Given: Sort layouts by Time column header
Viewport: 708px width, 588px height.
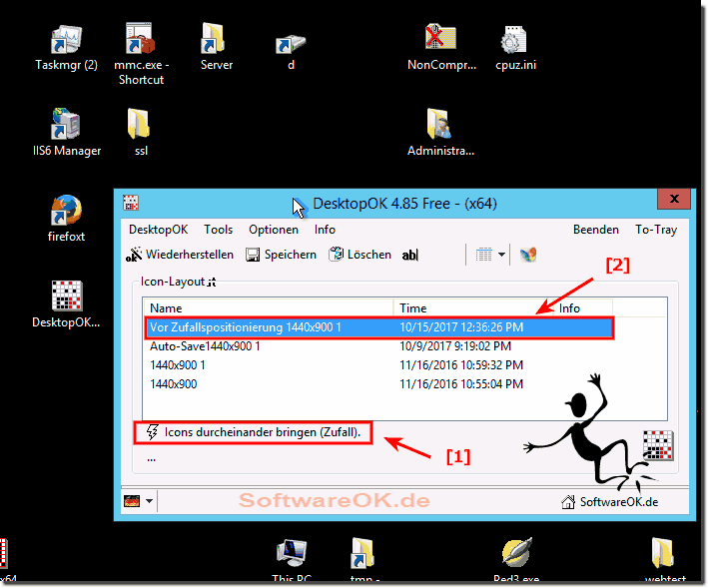Looking at the screenshot, I should pos(473,307).
